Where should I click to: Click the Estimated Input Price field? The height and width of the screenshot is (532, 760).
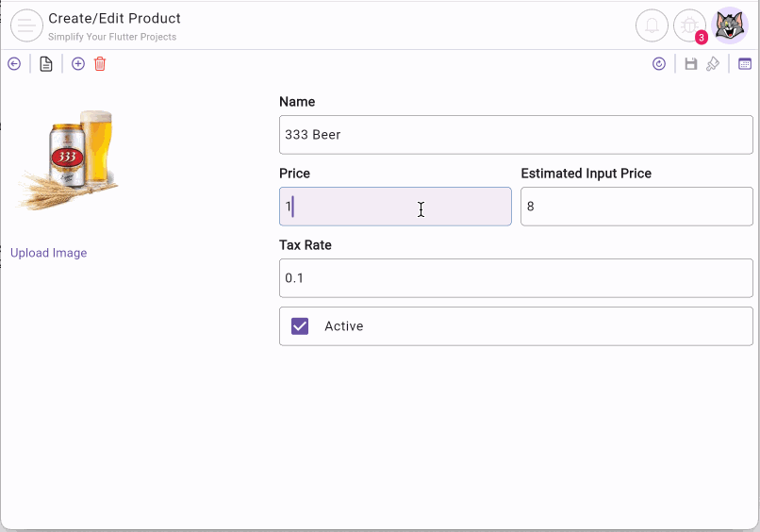636,207
